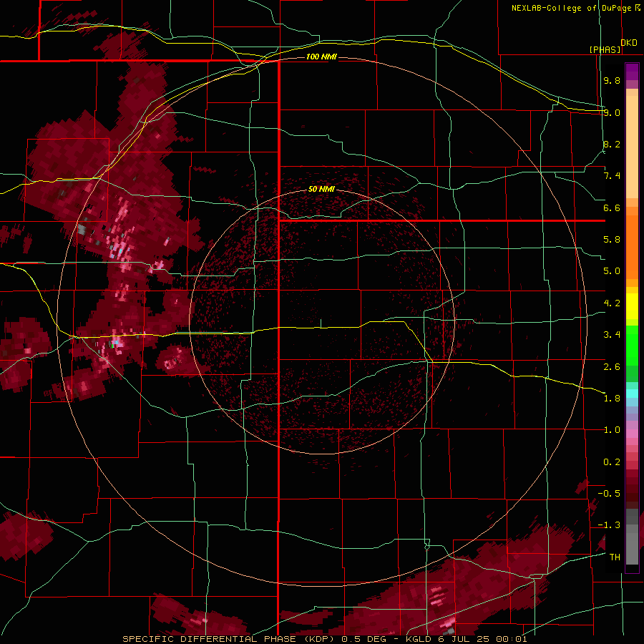Click the [PHAS] units label

(605, 49)
